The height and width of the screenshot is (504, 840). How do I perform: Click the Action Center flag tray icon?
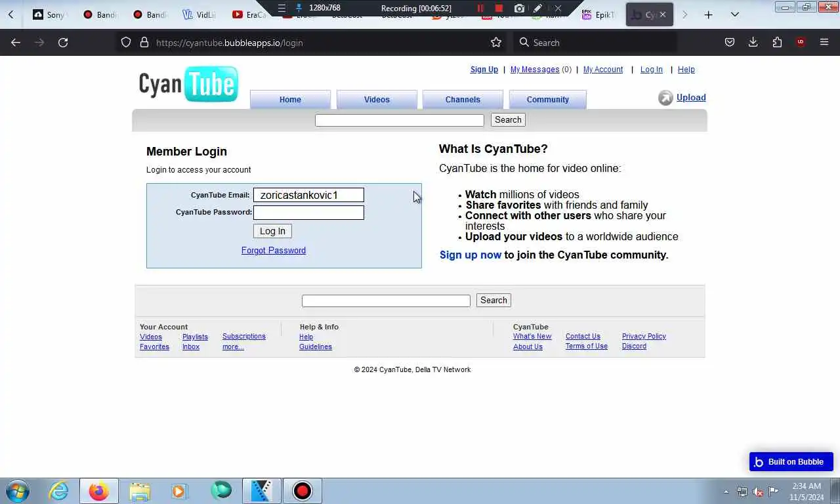(x=774, y=492)
